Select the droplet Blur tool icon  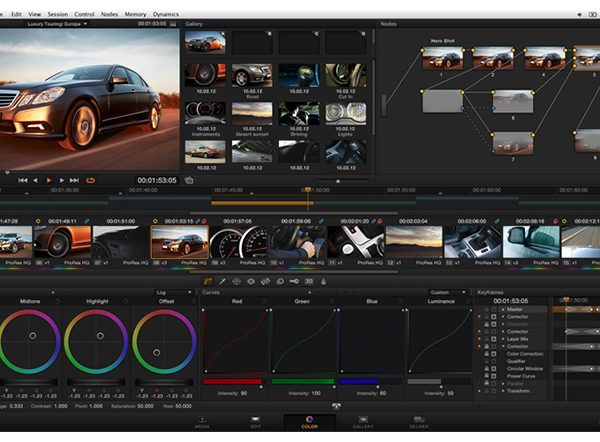point(324,282)
